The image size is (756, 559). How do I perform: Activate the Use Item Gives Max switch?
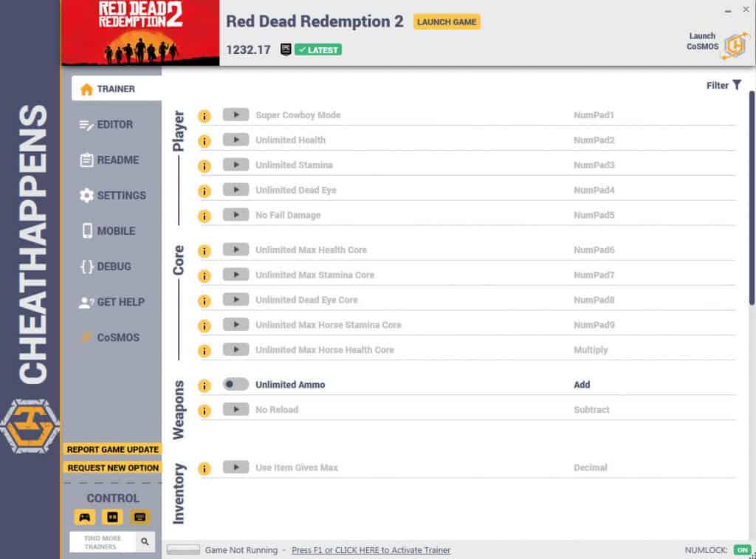click(x=237, y=467)
